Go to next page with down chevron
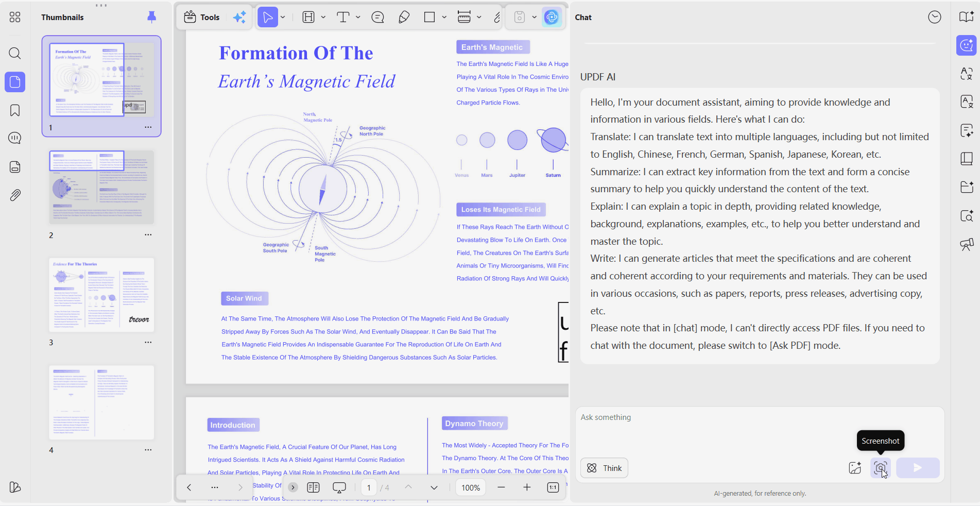Screen dimensions: 980x506 (x=434, y=487)
